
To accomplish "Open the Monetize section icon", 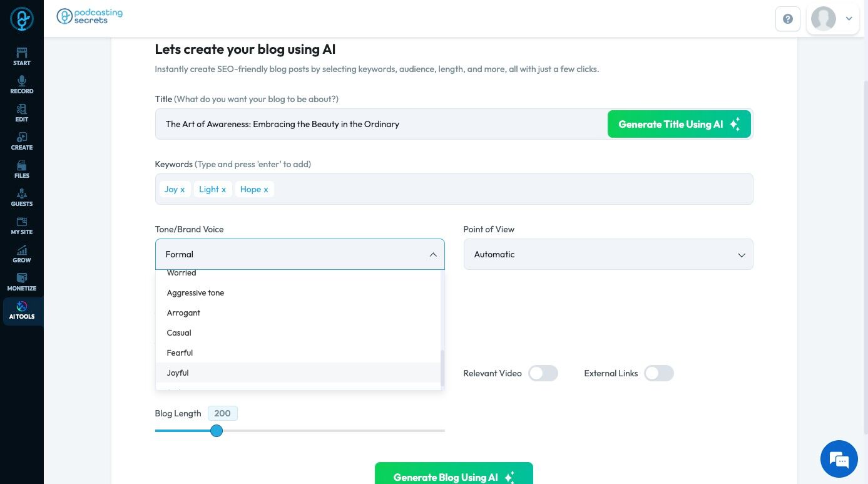I will [22, 279].
